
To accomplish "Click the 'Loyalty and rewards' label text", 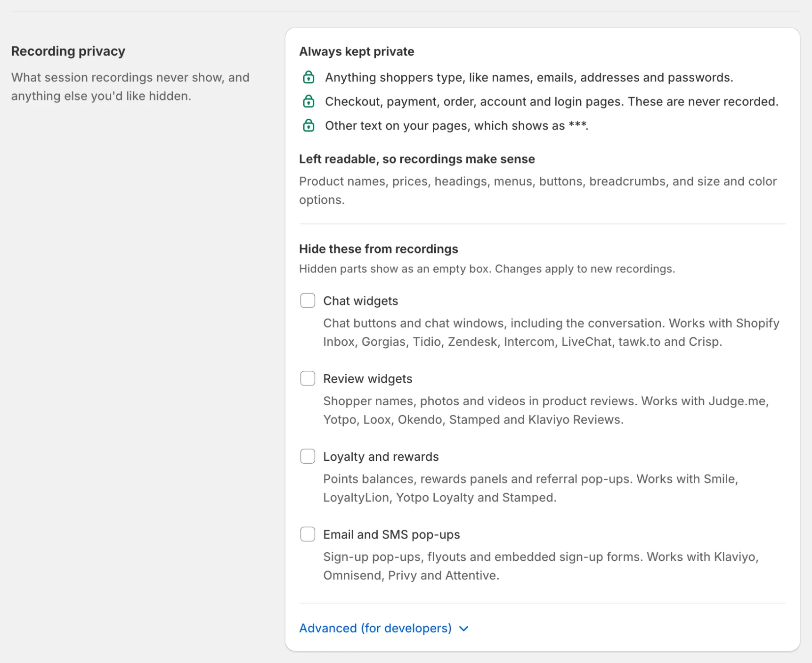I will point(381,457).
